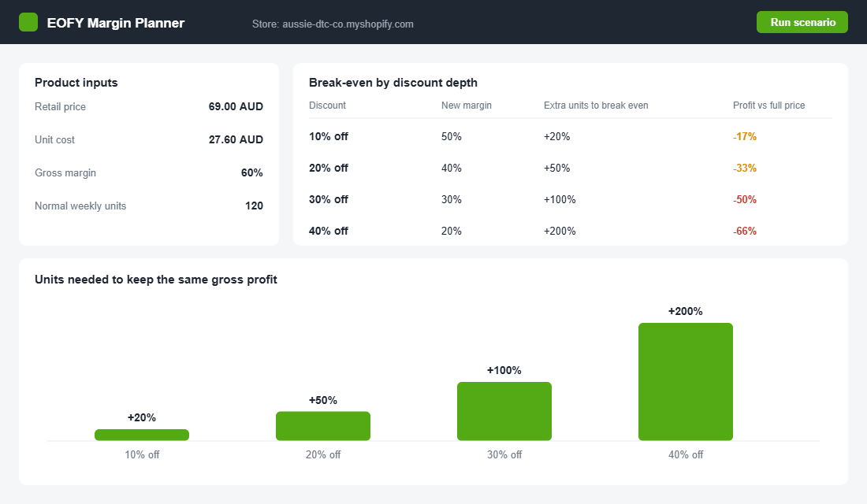The height and width of the screenshot is (504, 867).
Task: Select the 10% off table row label
Action: point(329,136)
